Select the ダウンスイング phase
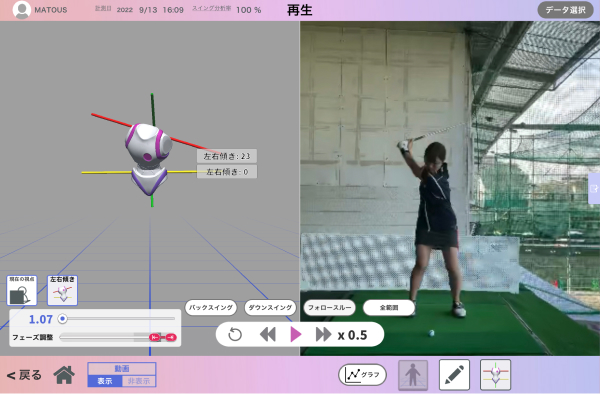600x394 pixels. [270, 308]
